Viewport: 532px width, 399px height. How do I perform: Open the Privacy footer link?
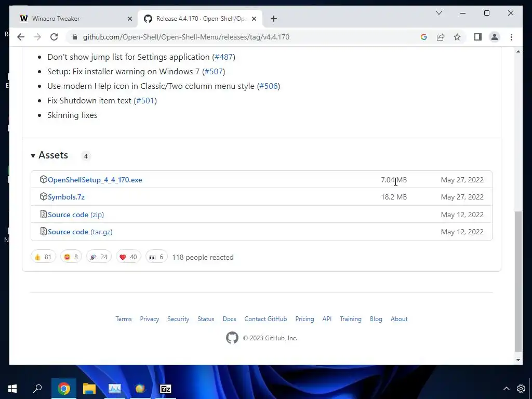pyautogui.click(x=150, y=319)
